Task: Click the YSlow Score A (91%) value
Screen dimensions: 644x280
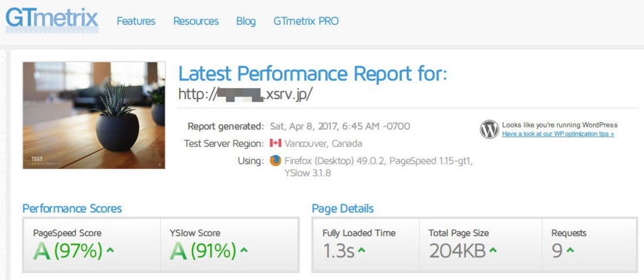Action: 203,251
